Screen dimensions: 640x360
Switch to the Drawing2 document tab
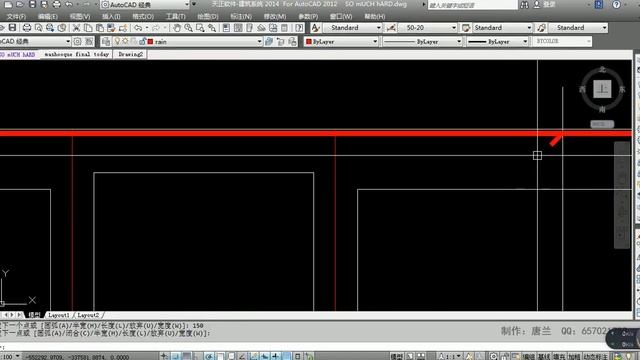(131, 54)
